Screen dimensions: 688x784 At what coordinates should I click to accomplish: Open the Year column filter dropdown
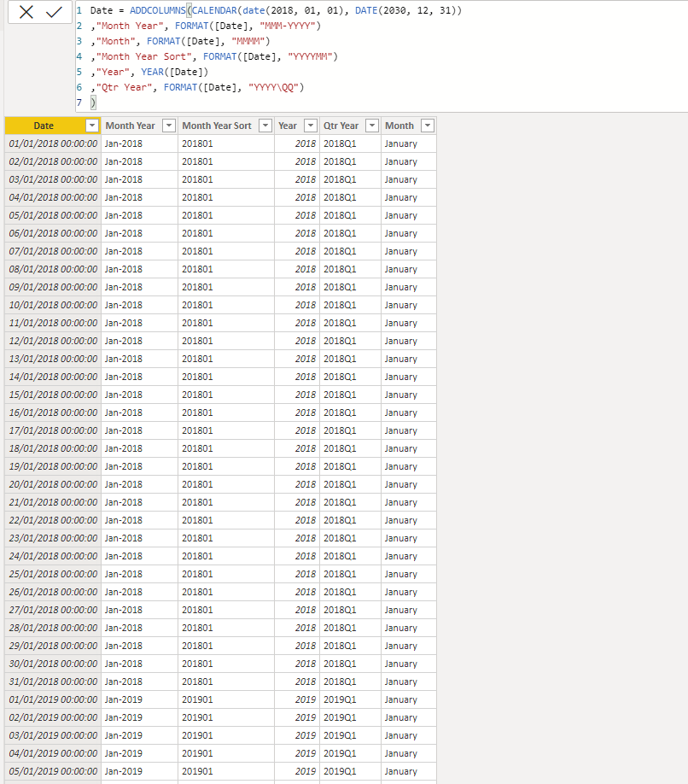point(311,126)
